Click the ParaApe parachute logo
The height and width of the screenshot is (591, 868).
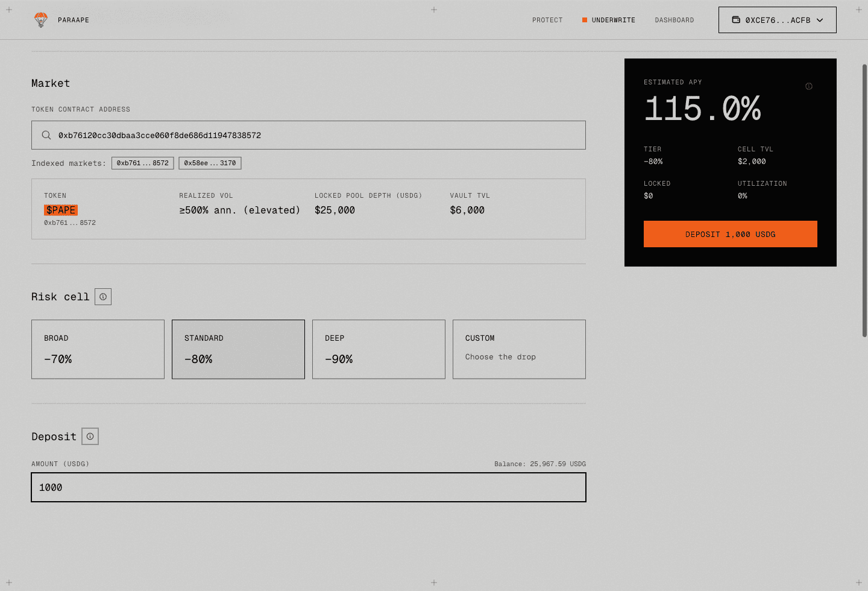click(40, 20)
